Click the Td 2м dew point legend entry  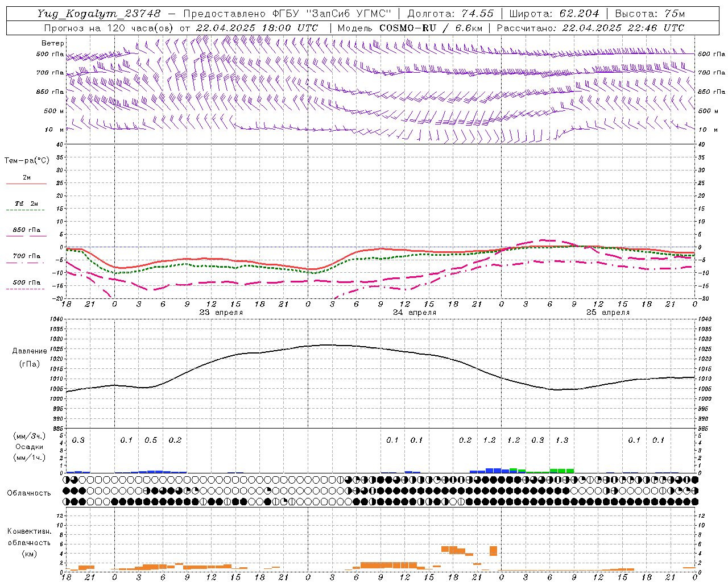click(x=26, y=203)
